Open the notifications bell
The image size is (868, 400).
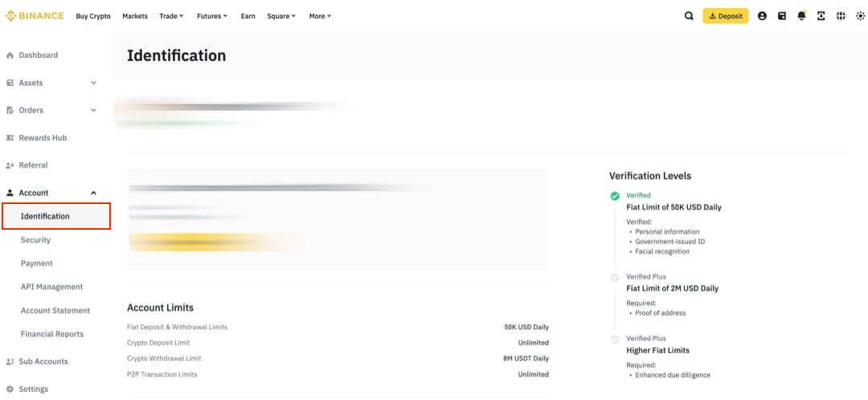(801, 16)
